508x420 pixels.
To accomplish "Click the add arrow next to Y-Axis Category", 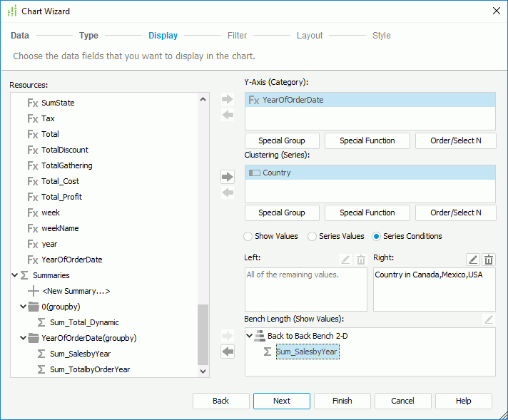I will 228,99.
